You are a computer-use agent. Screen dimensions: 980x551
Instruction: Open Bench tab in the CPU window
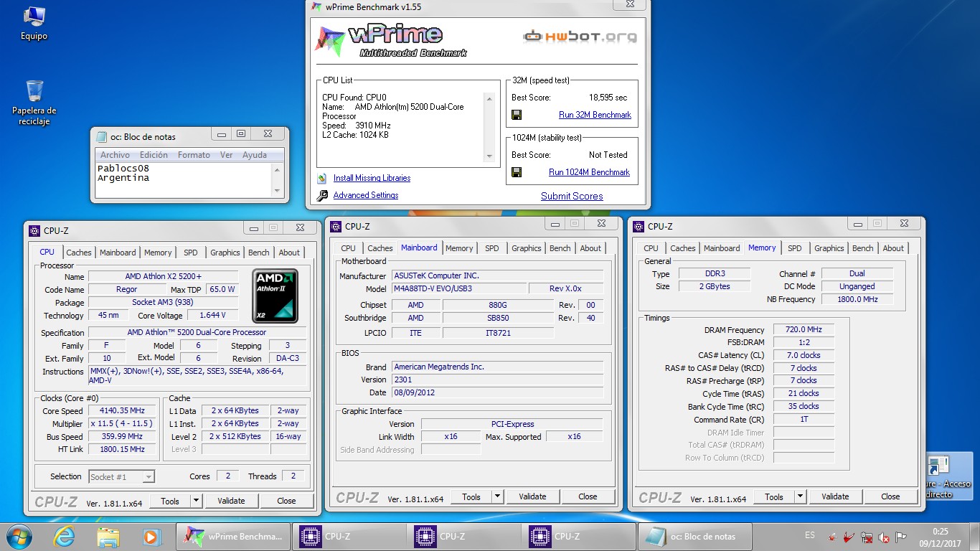(258, 253)
